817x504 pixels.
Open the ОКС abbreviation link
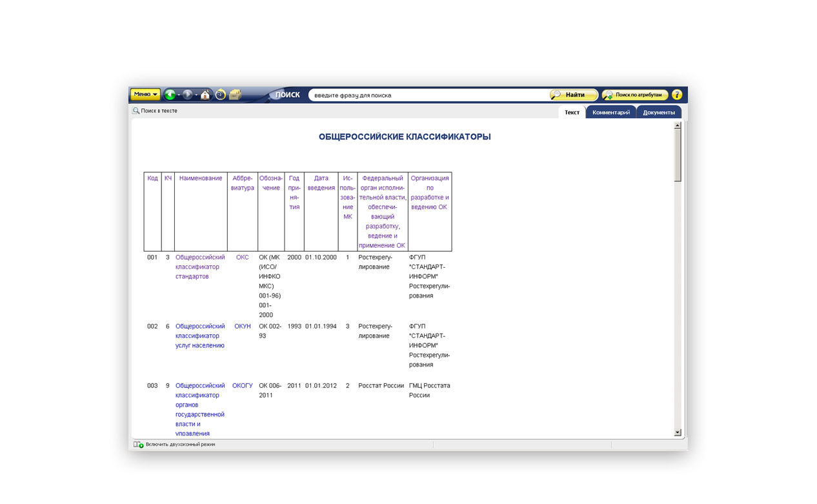(242, 257)
